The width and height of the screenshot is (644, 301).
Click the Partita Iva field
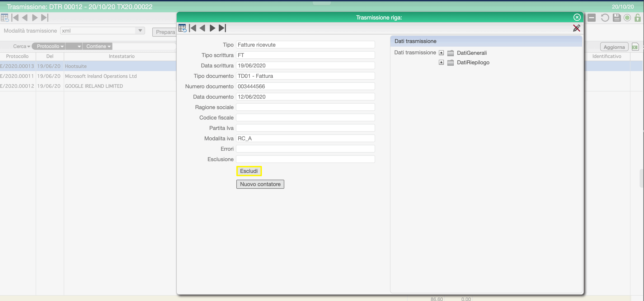(305, 128)
